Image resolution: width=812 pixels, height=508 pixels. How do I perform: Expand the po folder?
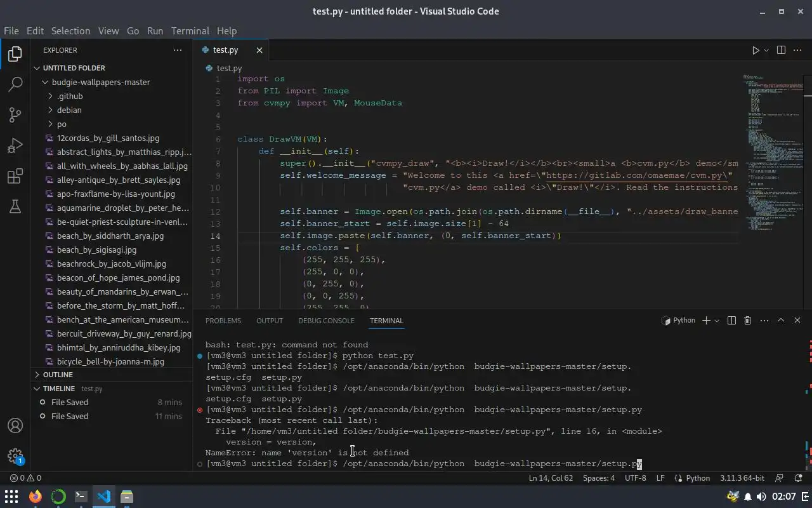pos(112,124)
